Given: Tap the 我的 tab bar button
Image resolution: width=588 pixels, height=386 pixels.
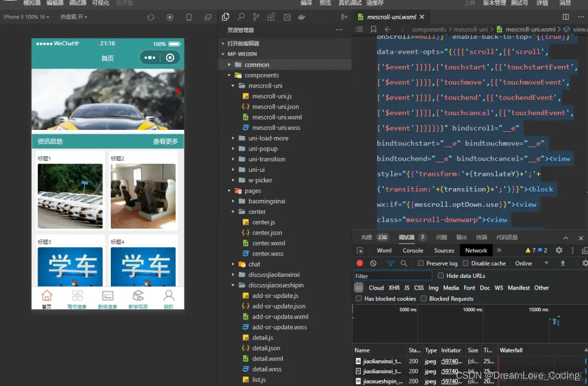Looking at the screenshot, I should [169, 299].
